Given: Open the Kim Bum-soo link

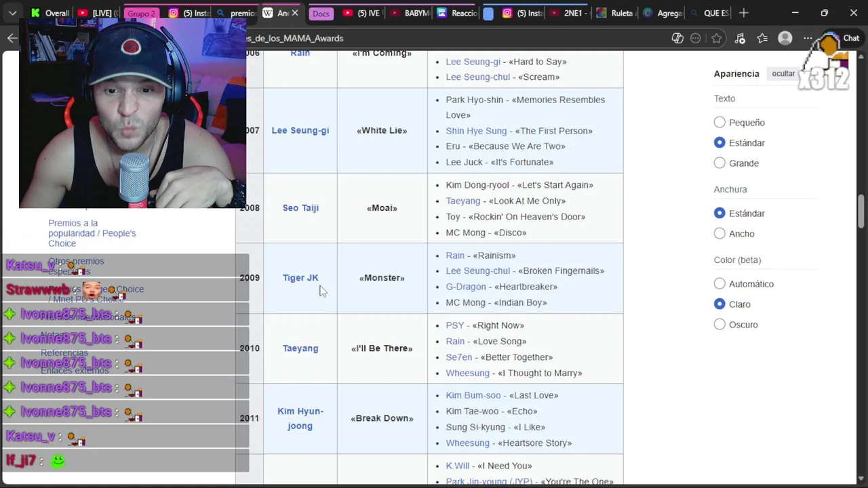Looking at the screenshot, I should pyautogui.click(x=473, y=395).
